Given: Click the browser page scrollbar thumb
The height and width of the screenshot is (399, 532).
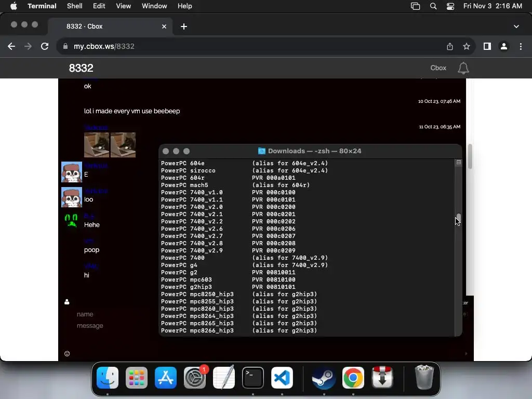Looking at the screenshot, I should pyautogui.click(x=470, y=156).
